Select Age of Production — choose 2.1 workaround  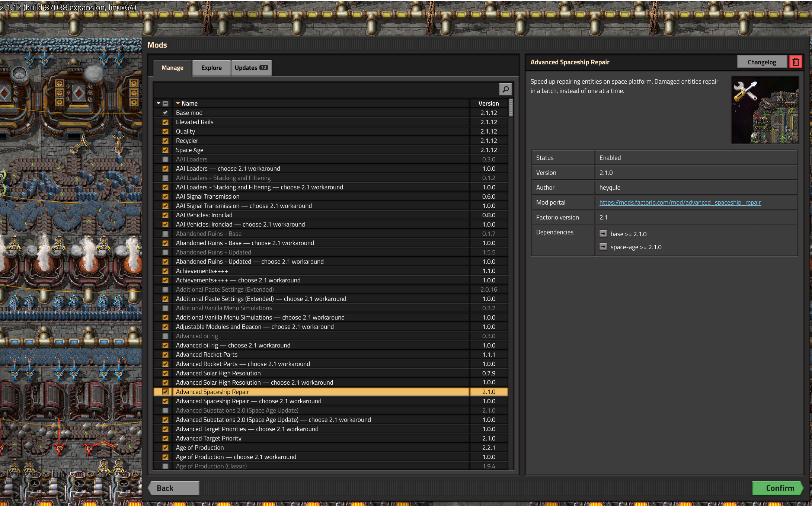click(330, 457)
